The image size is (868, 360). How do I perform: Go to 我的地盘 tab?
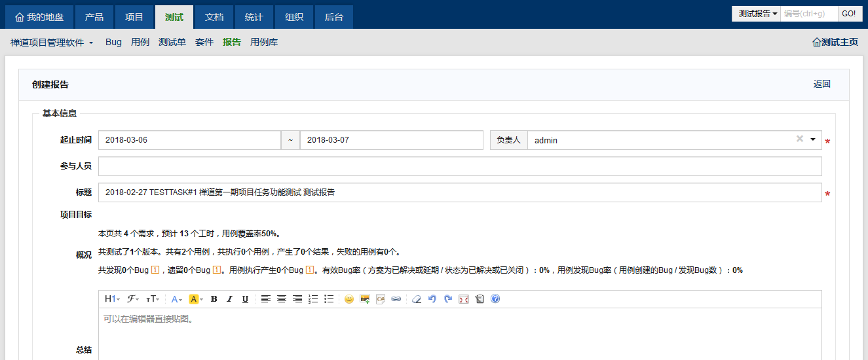tap(40, 17)
